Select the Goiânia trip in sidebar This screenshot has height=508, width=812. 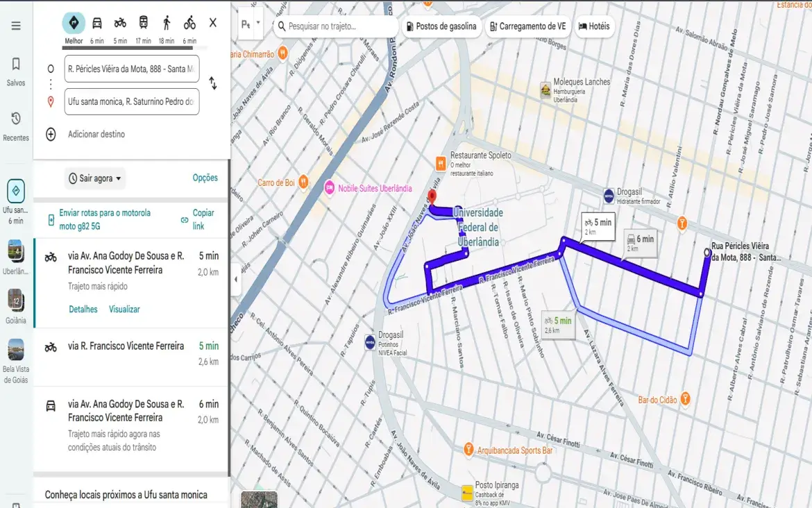15,302
